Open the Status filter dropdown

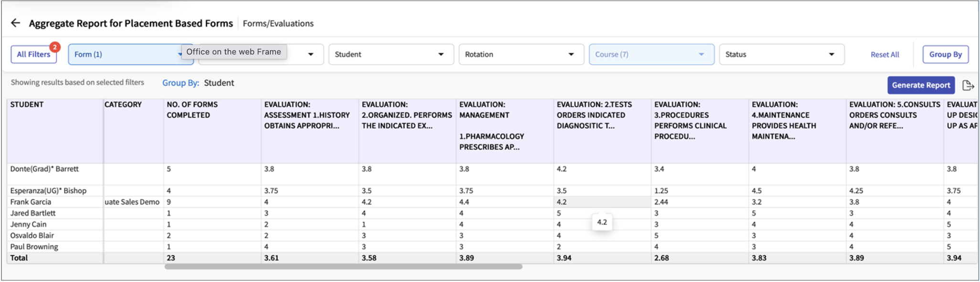pyautogui.click(x=781, y=54)
